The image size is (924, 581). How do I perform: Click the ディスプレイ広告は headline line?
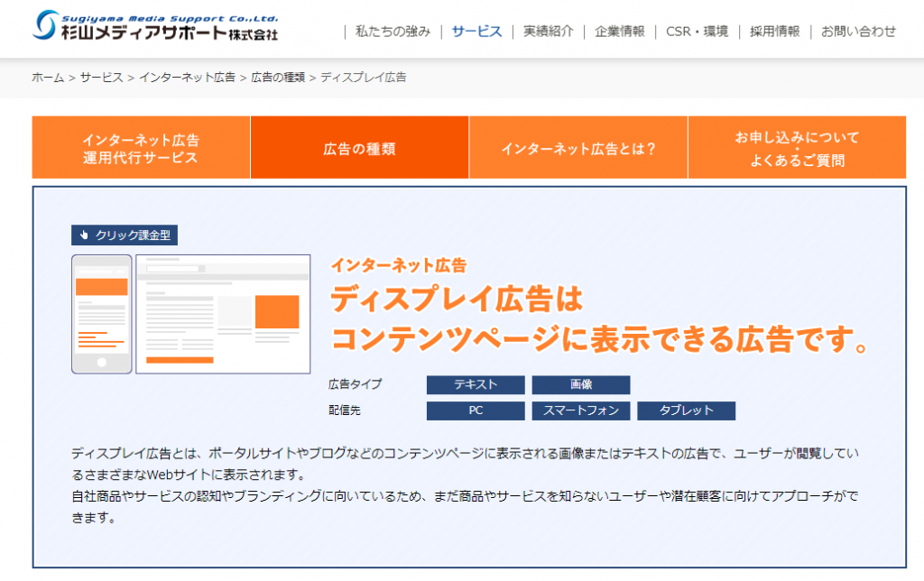pos(457,299)
